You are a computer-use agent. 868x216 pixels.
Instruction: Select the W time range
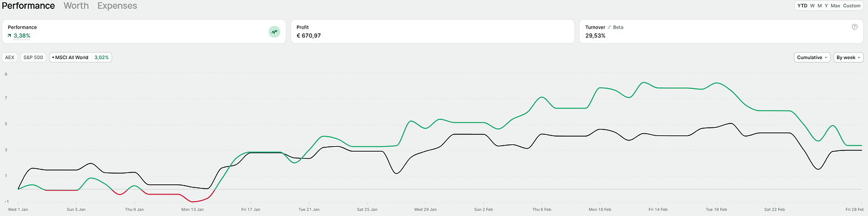(813, 6)
